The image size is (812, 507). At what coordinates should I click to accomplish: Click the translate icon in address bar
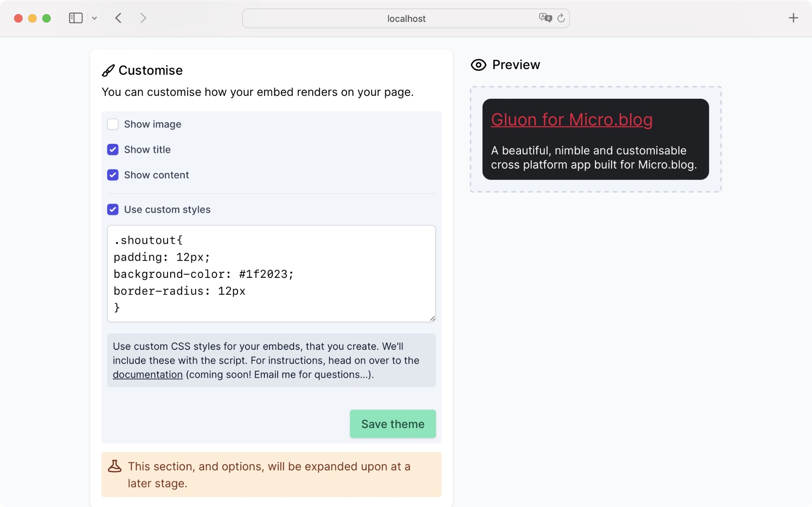(x=545, y=18)
